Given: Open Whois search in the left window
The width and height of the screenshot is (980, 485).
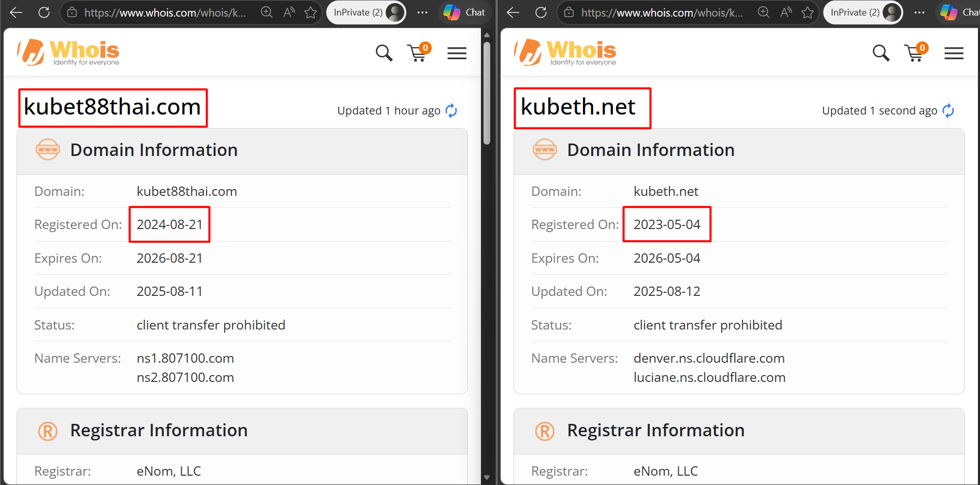Looking at the screenshot, I should pyautogui.click(x=384, y=53).
